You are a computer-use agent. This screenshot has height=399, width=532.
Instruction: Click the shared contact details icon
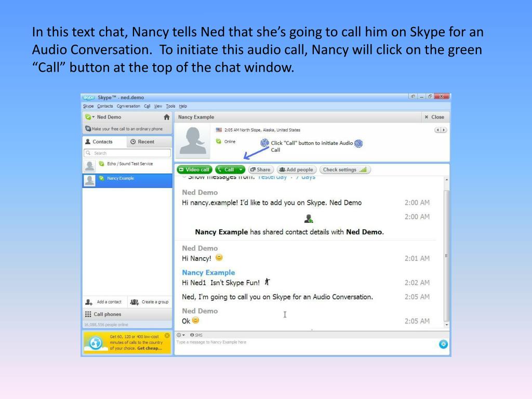tap(309, 219)
